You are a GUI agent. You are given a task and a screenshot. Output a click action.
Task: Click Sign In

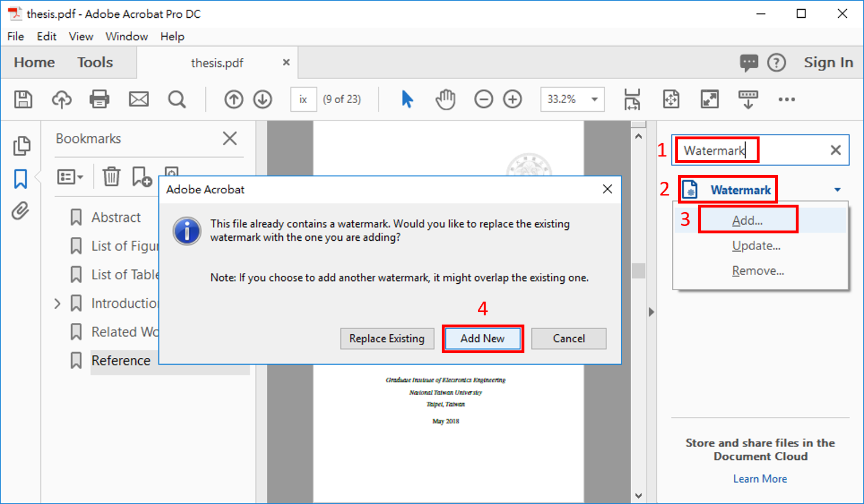[x=828, y=62]
